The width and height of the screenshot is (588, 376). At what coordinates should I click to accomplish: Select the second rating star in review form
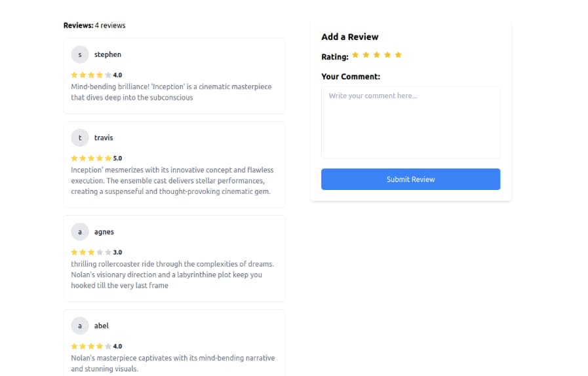click(x=366, y=55)
